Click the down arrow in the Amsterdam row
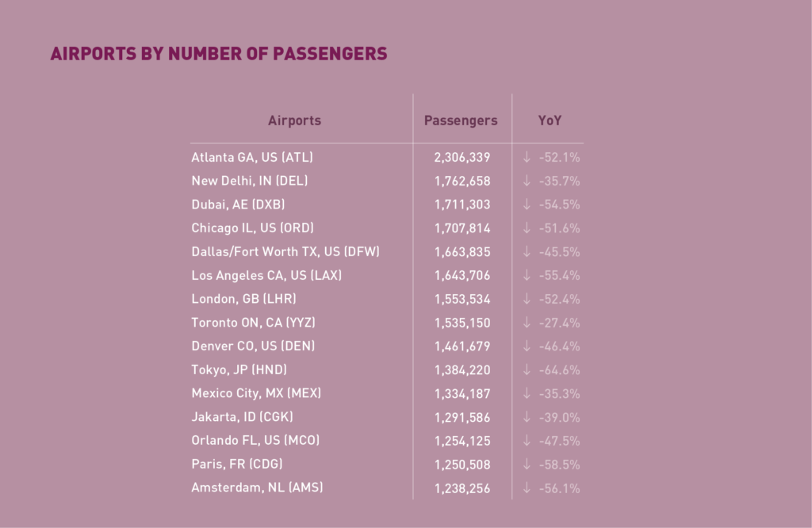812x528 pixels. tap(526, 488)
